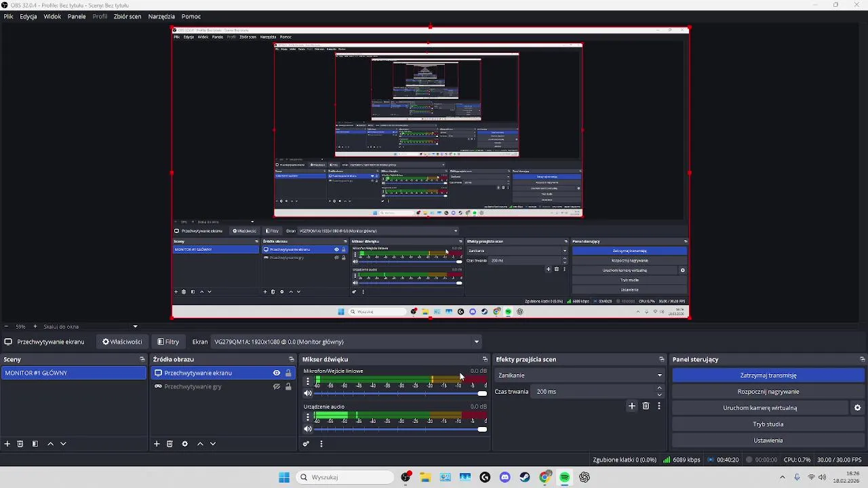Click Zatrzymaj transmisję button
Screen dimensions: 868x488
[768, 375]
